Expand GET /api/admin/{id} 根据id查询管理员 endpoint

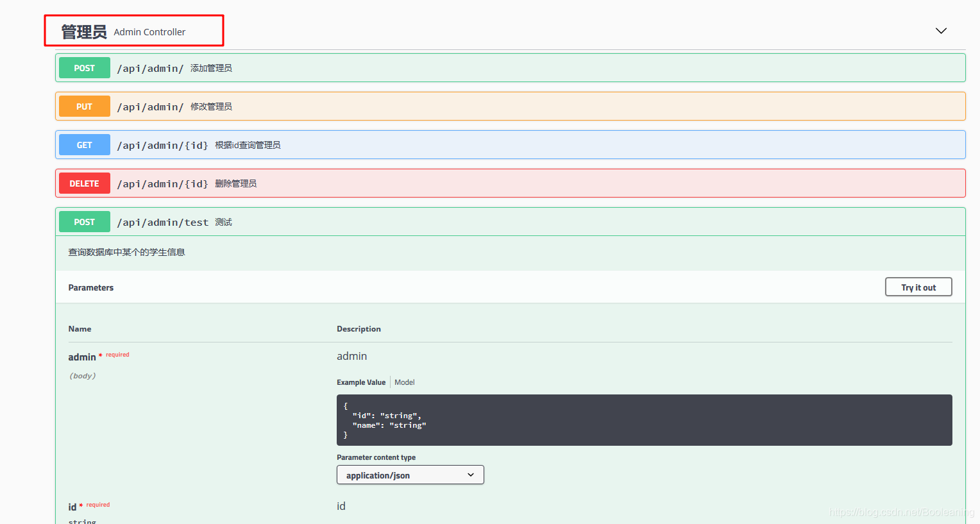click(510, 145)
